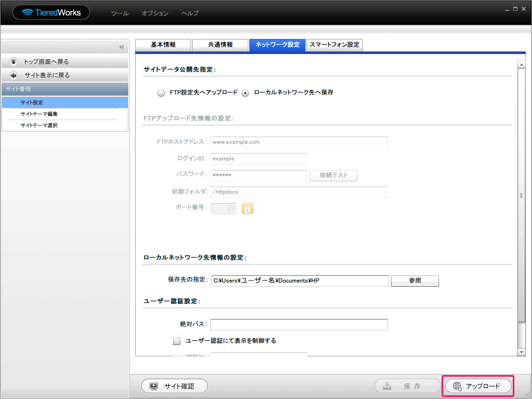Viewport: 532px width, 399px height.
Task: Collapse the sidebar with the double chevron
Action: click(x=122, y=47)
